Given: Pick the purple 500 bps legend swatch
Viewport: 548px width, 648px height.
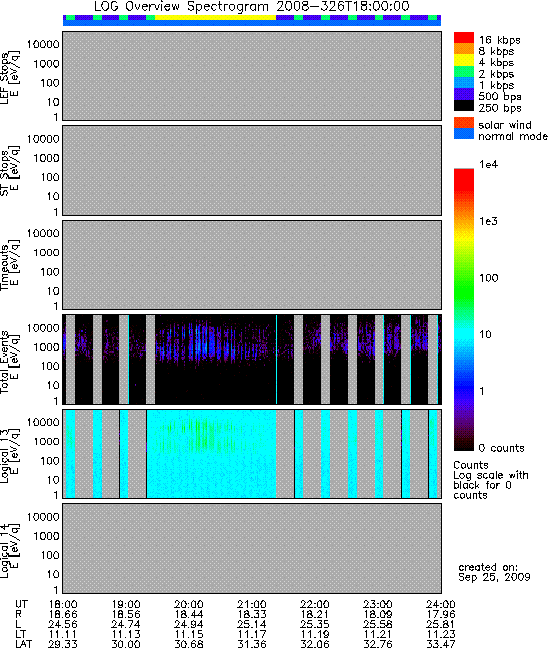Looking at the screenshot, I should [464, 94].
